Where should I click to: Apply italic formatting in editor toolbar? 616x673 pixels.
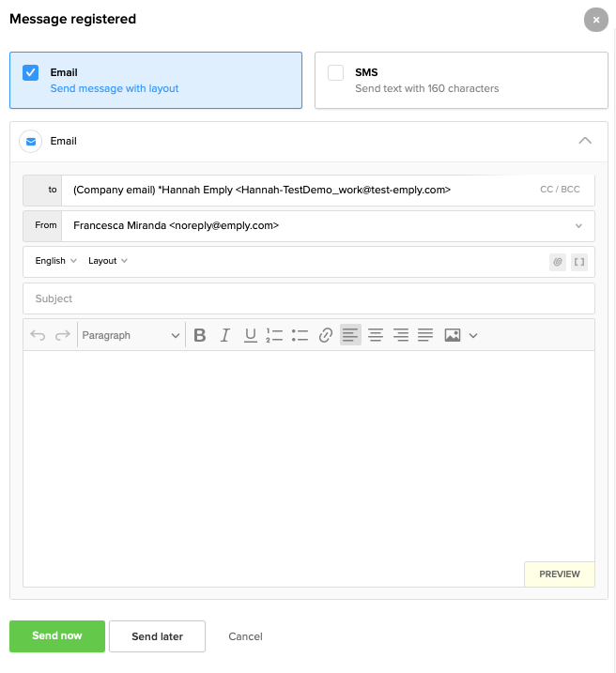pyautogui.click(x=224, y=335)
